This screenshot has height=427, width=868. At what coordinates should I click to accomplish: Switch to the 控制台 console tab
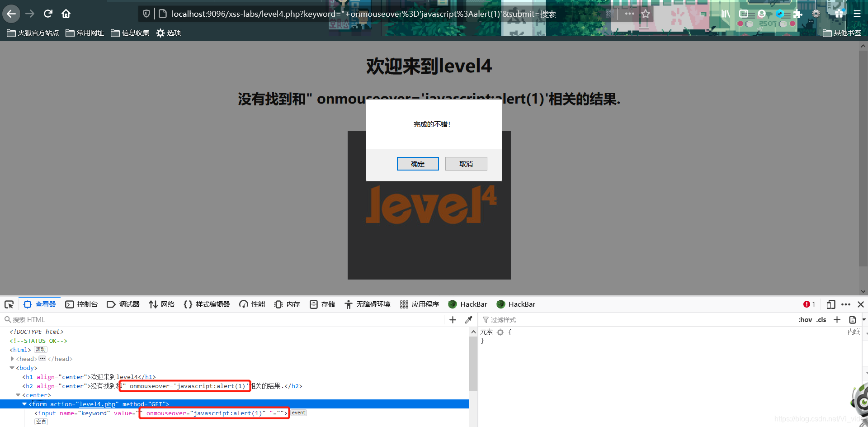81,304
